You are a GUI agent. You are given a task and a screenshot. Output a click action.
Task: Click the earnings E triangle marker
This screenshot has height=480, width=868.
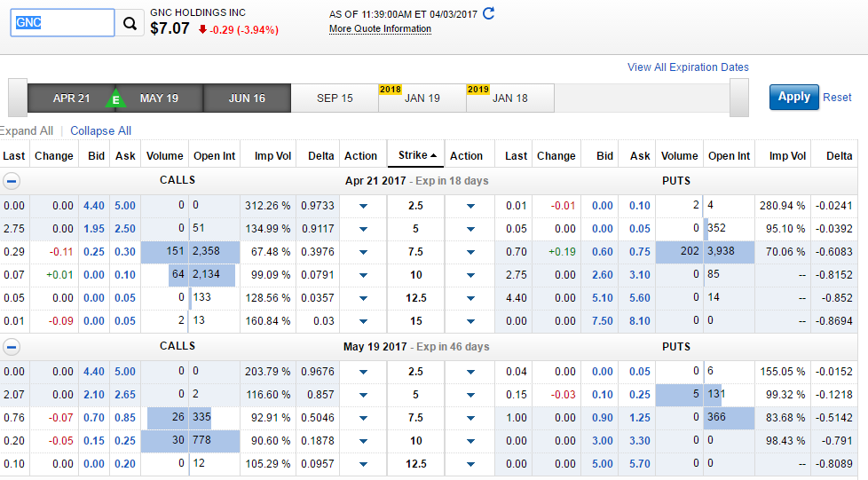tap(115, 98)
